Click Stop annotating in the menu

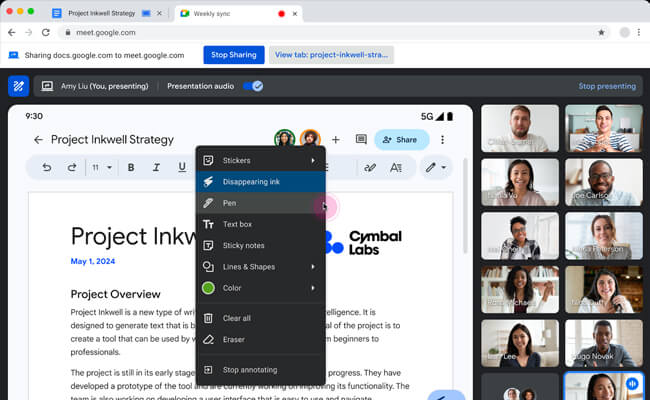[x=261, y=370]
